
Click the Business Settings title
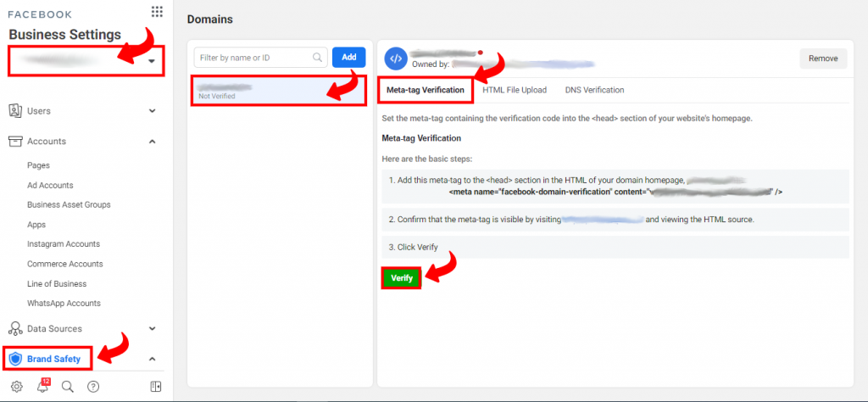[64, 35]
